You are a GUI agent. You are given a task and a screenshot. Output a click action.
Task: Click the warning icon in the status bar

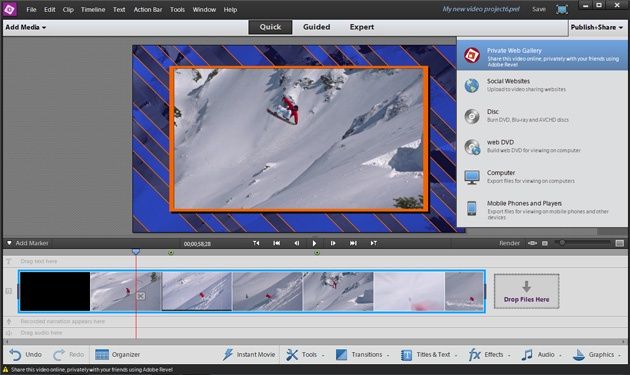coord(6,370)
